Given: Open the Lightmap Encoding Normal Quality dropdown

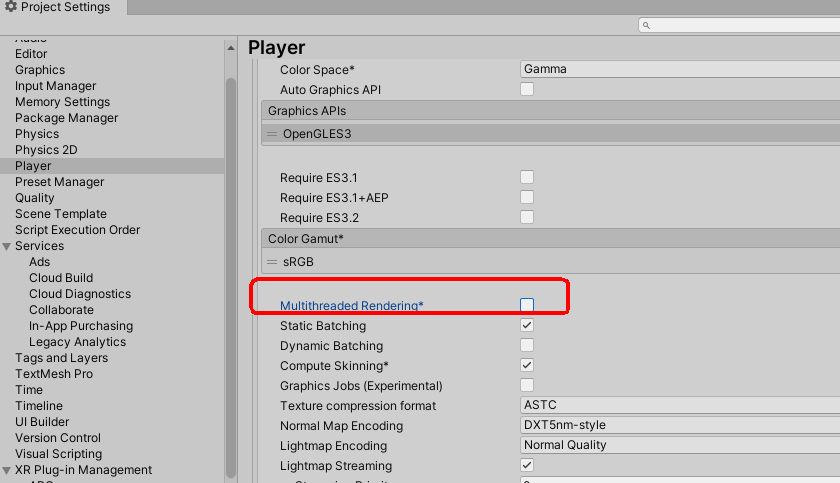Looking at the screenshot, I should (680, 445).
